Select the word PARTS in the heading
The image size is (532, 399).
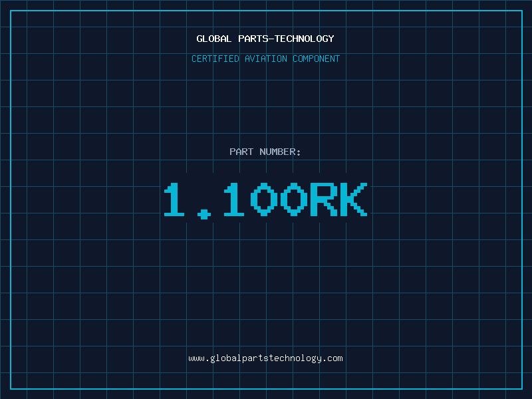[x=253, y=39]
